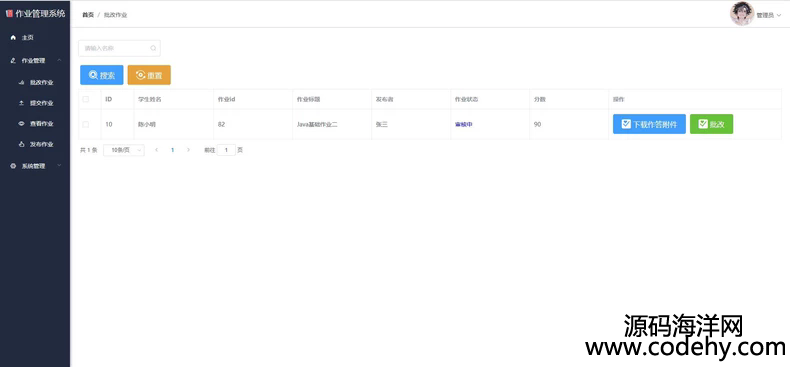The width and height of the screenshot is (790, 367).
Task: Click the orange 重置 button
Action: [x=149, y=75]
